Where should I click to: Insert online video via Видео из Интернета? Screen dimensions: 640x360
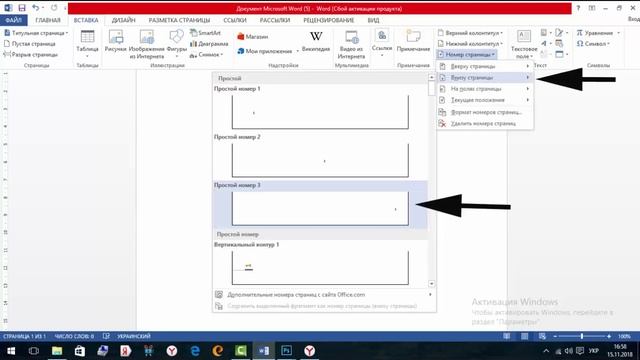pos(351,44)
